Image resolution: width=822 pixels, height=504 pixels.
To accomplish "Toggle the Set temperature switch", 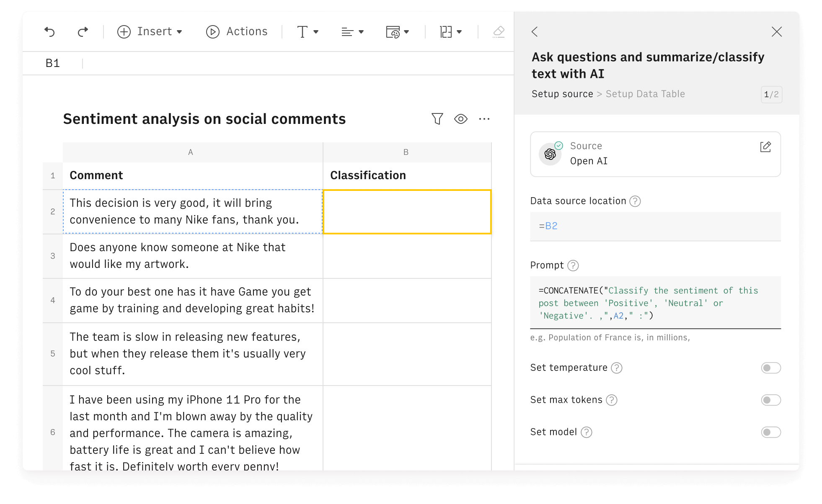I will pyautogui.click(x=770, y=368).
